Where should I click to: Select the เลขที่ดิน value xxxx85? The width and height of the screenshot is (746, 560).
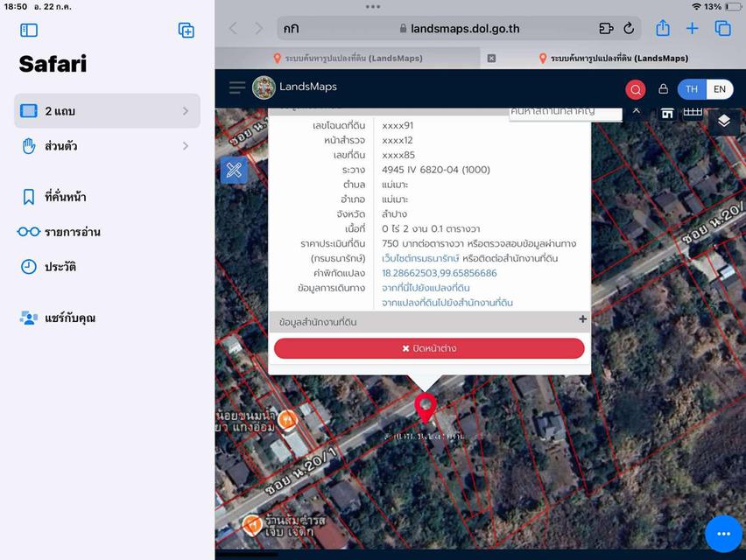click(x=398, y=155)
